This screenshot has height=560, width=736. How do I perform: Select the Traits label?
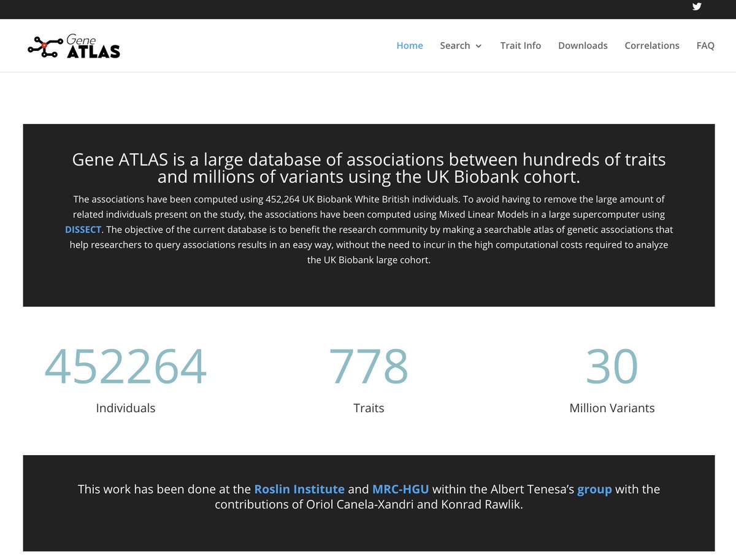369,408
